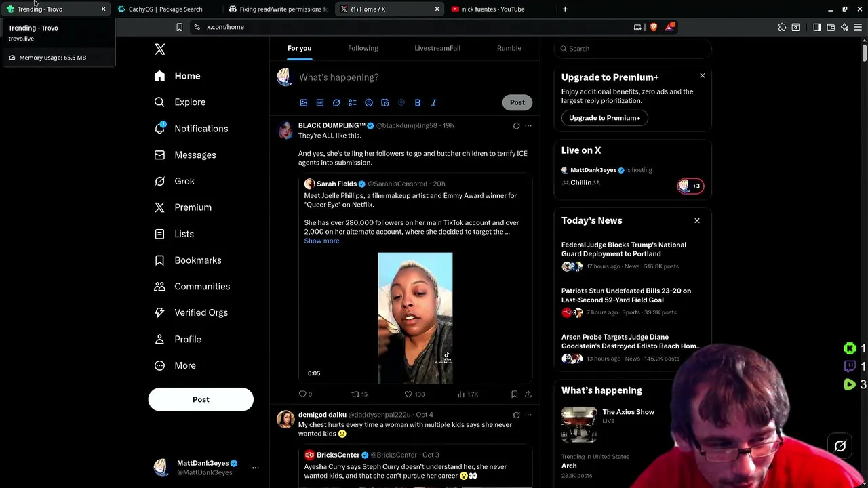Join MattDank3eyes live Chillin space
Viewport: 868px width, 488px height.
(632, 176)
